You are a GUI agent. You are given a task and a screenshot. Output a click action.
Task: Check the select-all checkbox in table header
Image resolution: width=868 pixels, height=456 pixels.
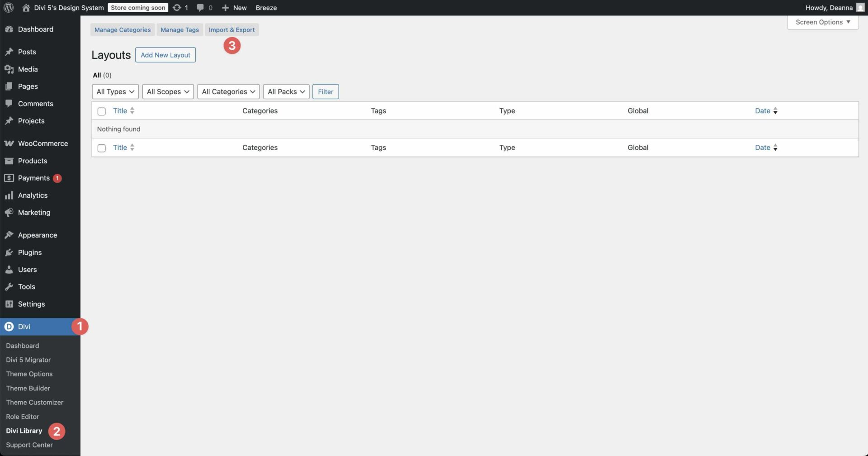101,111
